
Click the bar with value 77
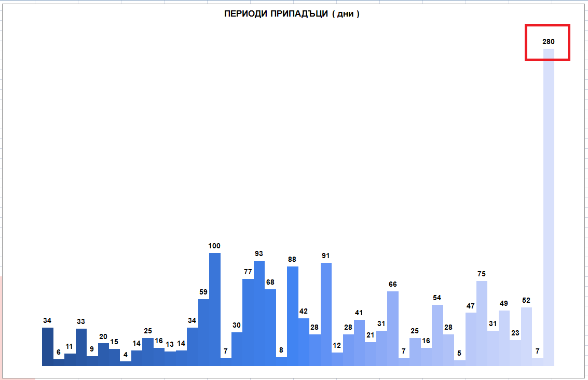coord(248,322)
